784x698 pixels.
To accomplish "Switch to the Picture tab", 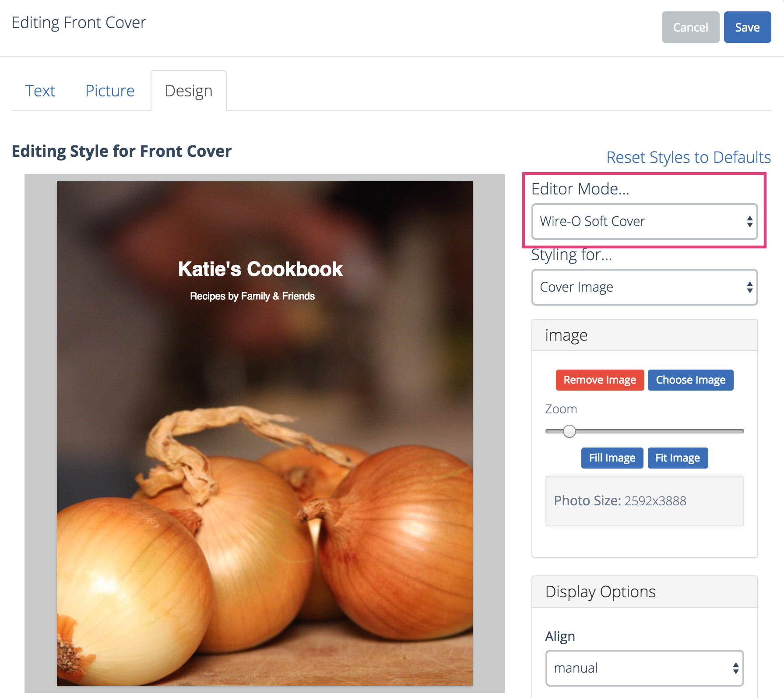I will (110, 91).
